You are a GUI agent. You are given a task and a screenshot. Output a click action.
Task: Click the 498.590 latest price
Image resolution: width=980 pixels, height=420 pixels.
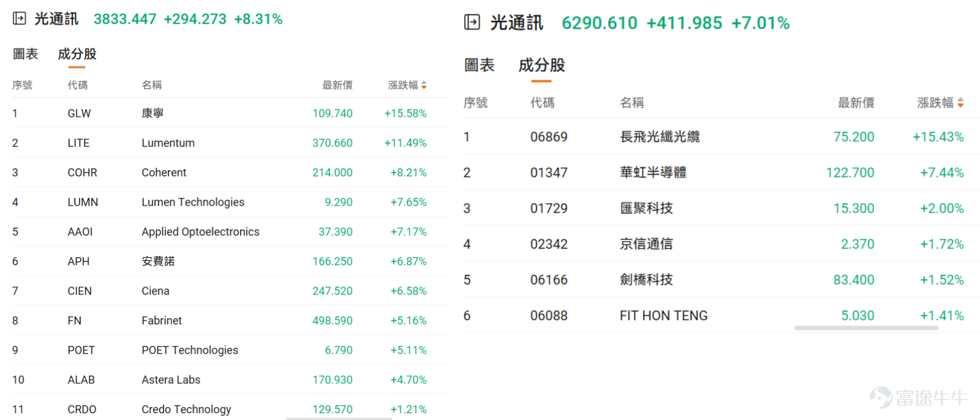(333, 320)
